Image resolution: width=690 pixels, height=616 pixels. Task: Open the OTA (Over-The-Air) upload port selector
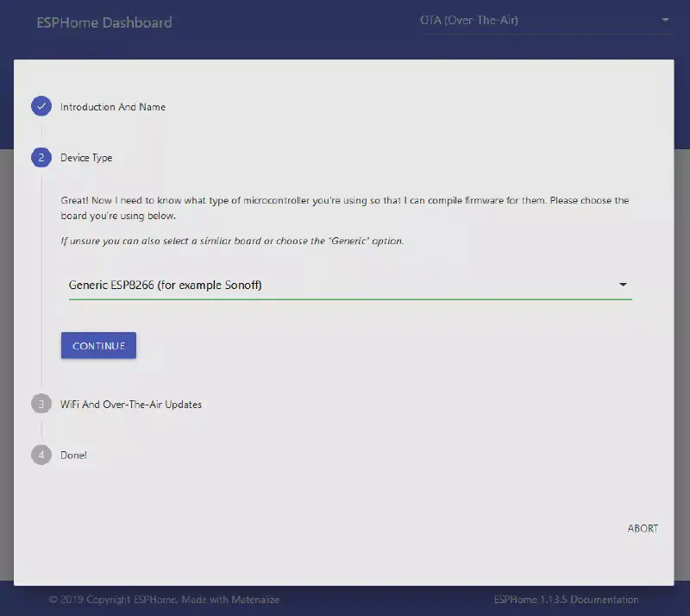[x=535, y=20]
